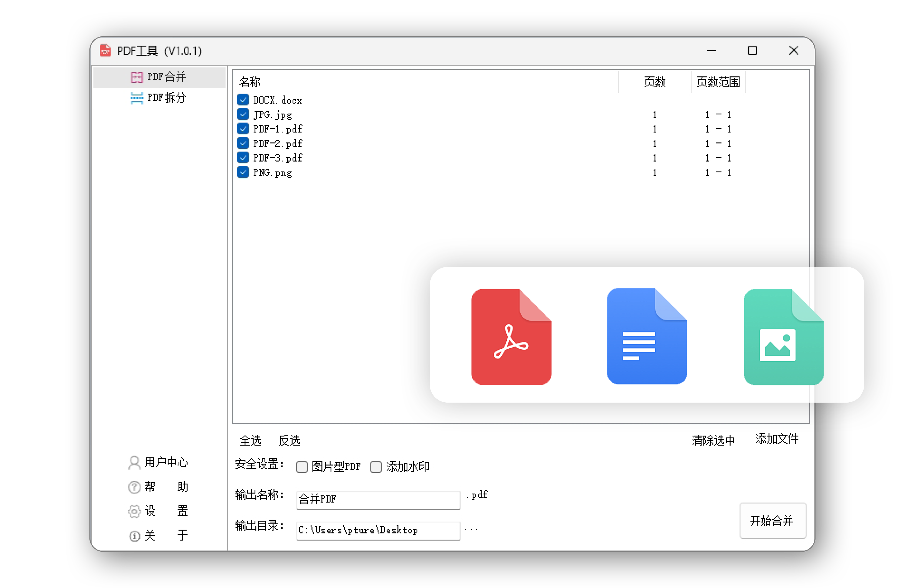
Task: Open the 帮助 help entry
Action: tap(158, 487)
